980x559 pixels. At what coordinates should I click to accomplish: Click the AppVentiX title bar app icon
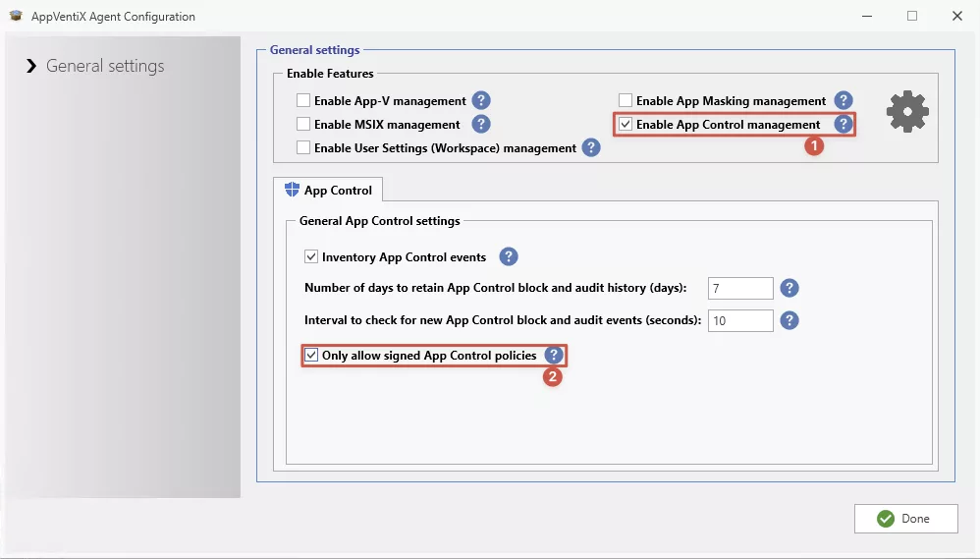[16, 16]
